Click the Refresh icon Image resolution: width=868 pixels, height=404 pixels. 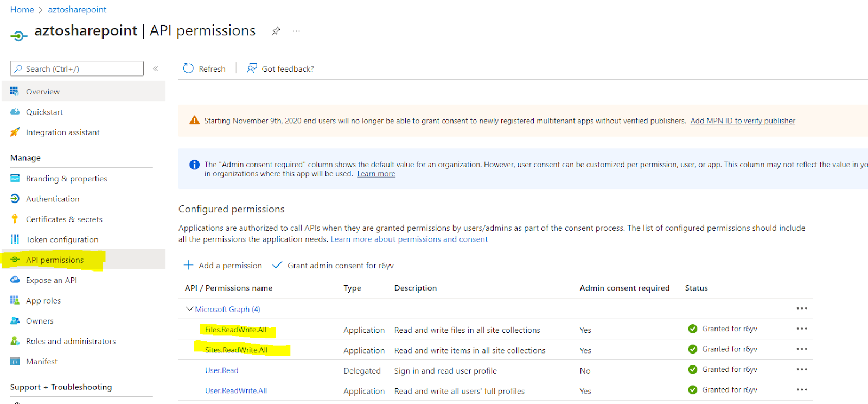[188, 68]
